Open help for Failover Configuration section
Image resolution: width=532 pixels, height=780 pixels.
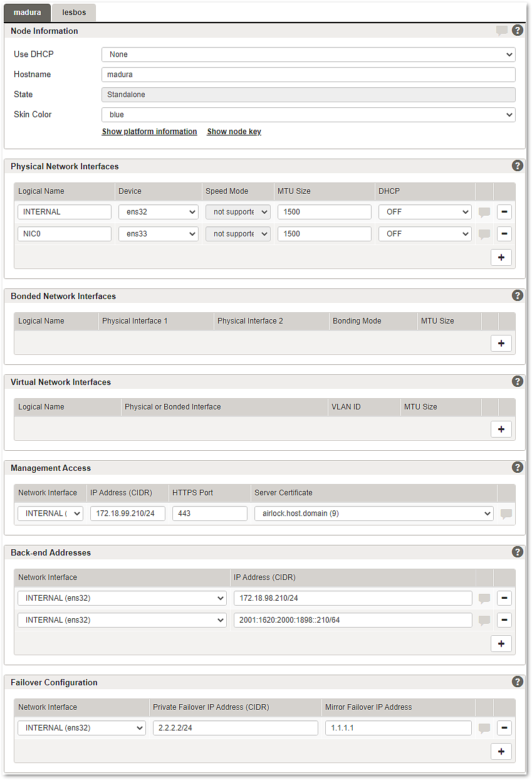tap(518, 682)
